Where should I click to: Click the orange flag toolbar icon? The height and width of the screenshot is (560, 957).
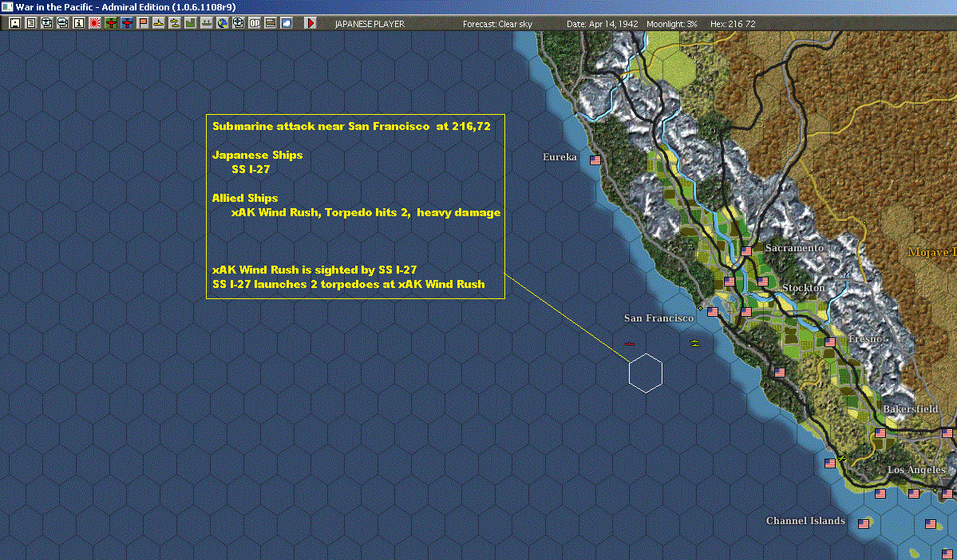click(143, 23)
